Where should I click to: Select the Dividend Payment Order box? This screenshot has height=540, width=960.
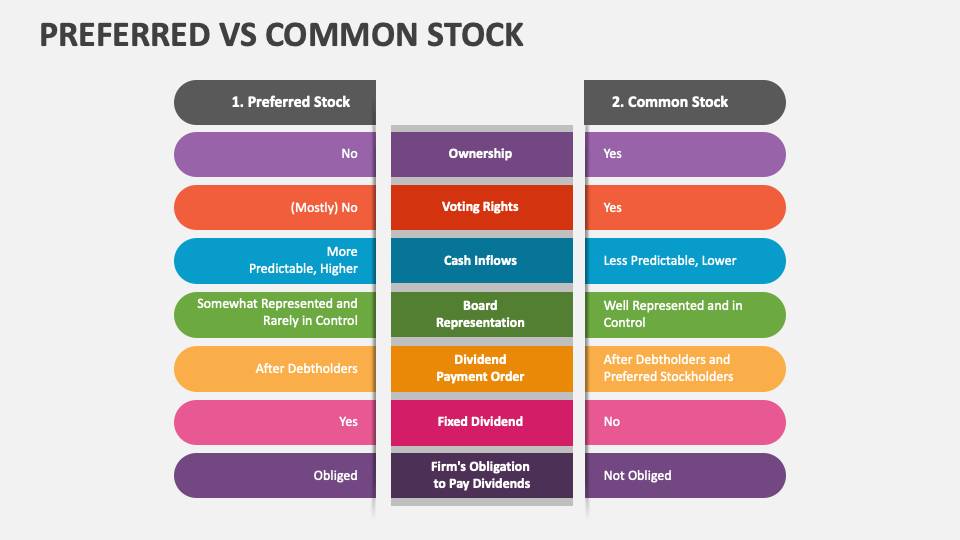pyautogui.click(x=482, y=369)
